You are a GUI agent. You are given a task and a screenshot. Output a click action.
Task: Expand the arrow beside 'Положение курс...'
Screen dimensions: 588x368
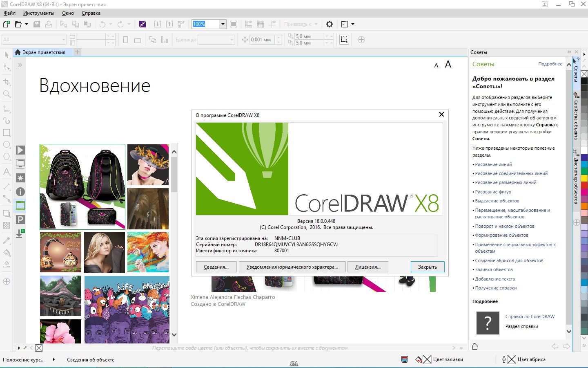point(53,360)
